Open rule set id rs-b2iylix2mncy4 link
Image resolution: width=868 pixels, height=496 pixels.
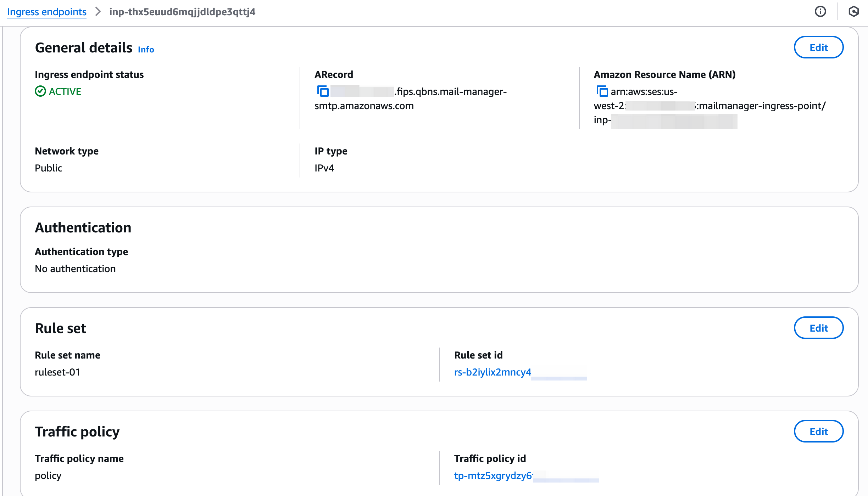(493, 372)
